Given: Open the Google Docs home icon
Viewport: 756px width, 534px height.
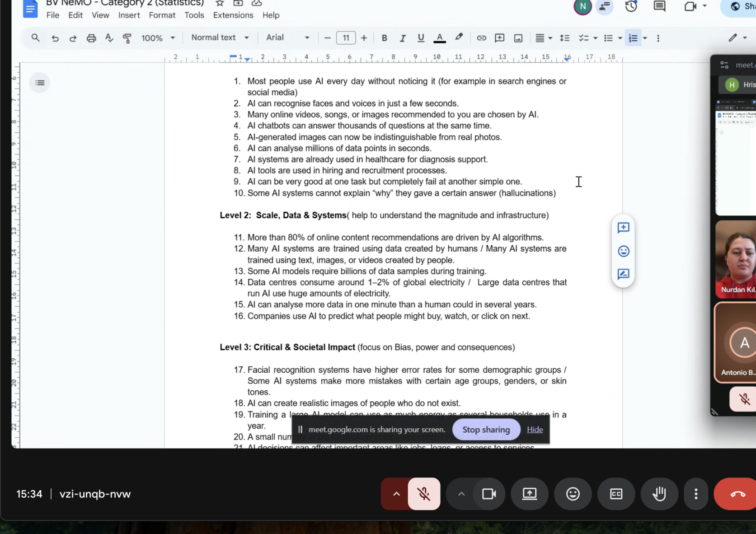Looking at the screenshot, I should coord(30,9).
